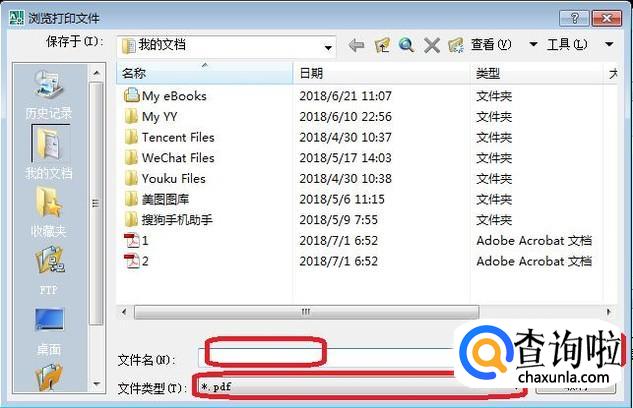Screen dimensions: 633x408
Task: Open 历史记录 in the places sidebar
Action: point(48,95)
